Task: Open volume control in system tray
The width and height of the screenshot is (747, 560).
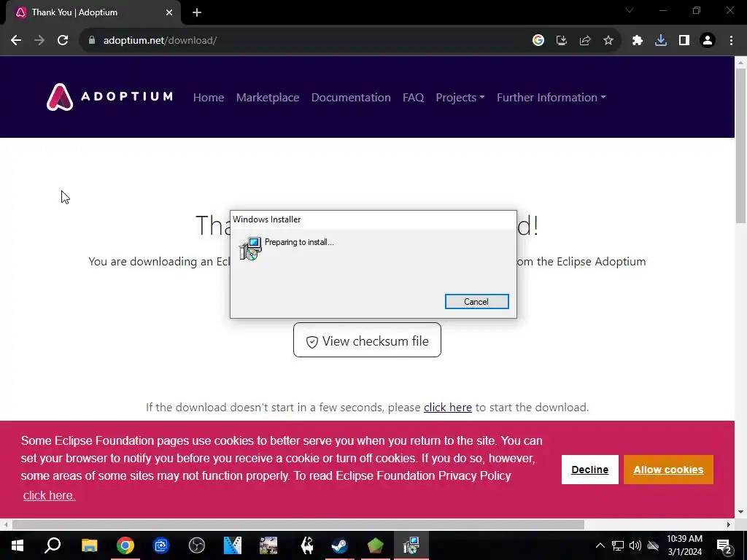Action: (x=635, y=545)
